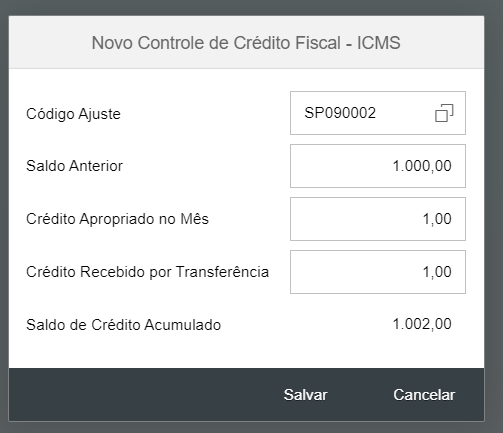Click the Saldo Anterior label

[74, 166]
